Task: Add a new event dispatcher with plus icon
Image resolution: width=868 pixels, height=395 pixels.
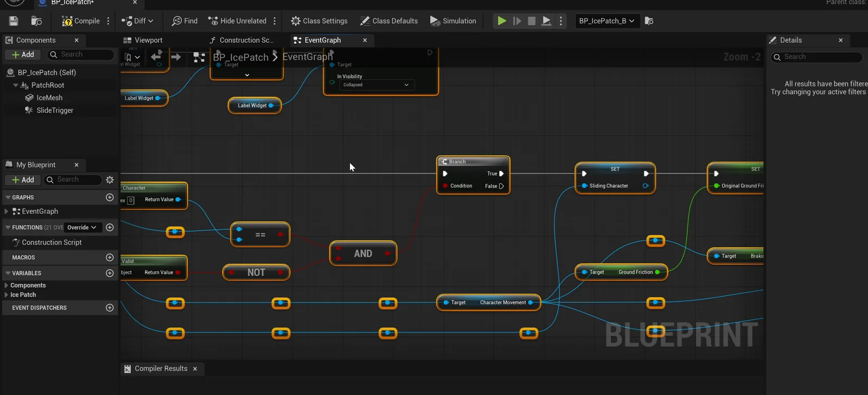Action: tap(110, 308)
